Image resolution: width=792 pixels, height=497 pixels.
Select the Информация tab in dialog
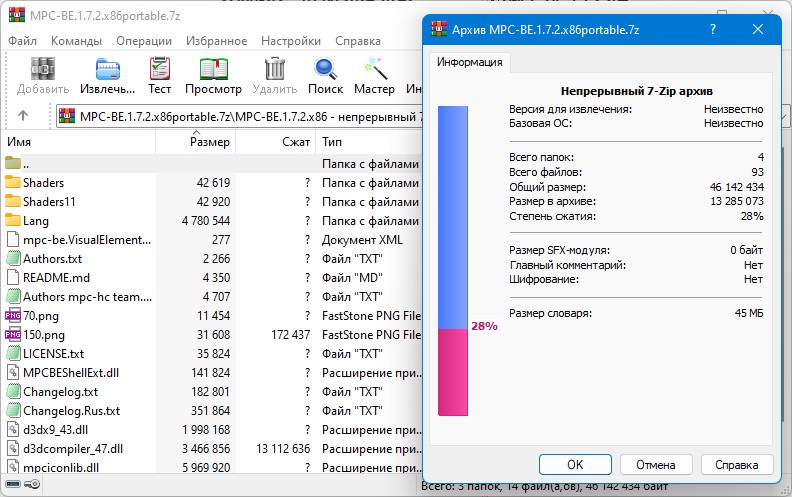469,62
